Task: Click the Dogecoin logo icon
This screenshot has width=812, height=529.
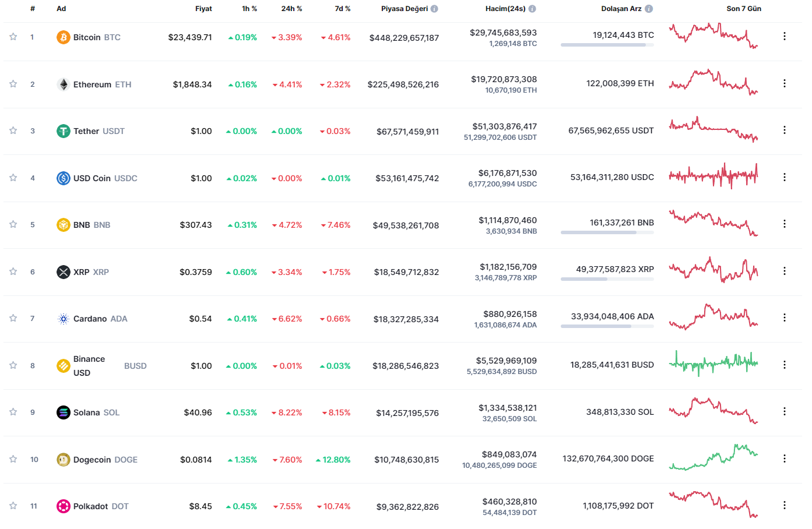Action: (x=63, y=460)
